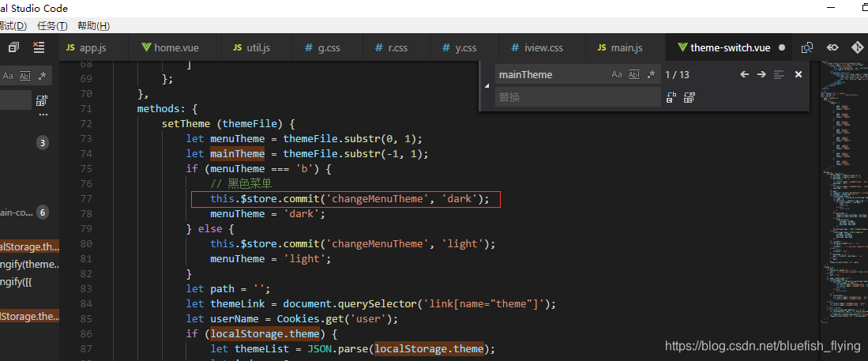Viewport: 868px width, 361px height.
Task: Clear search results in the sidebar
Action: (39, 47)
